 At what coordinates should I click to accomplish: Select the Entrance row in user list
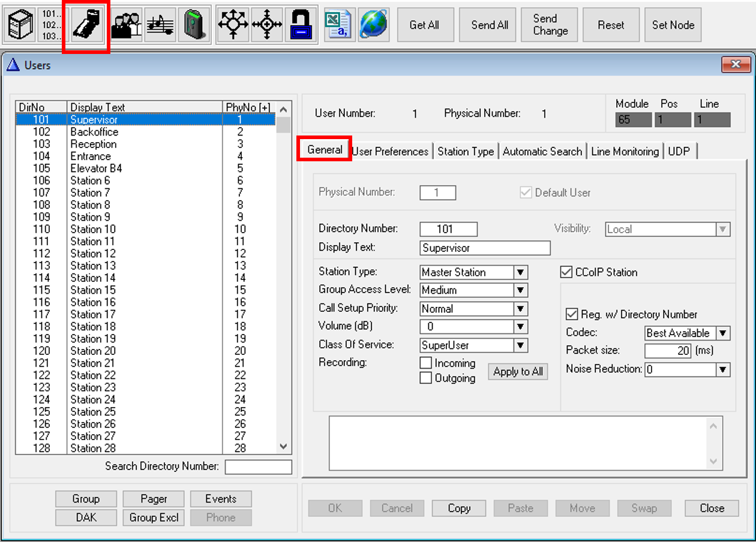[146, 156]
